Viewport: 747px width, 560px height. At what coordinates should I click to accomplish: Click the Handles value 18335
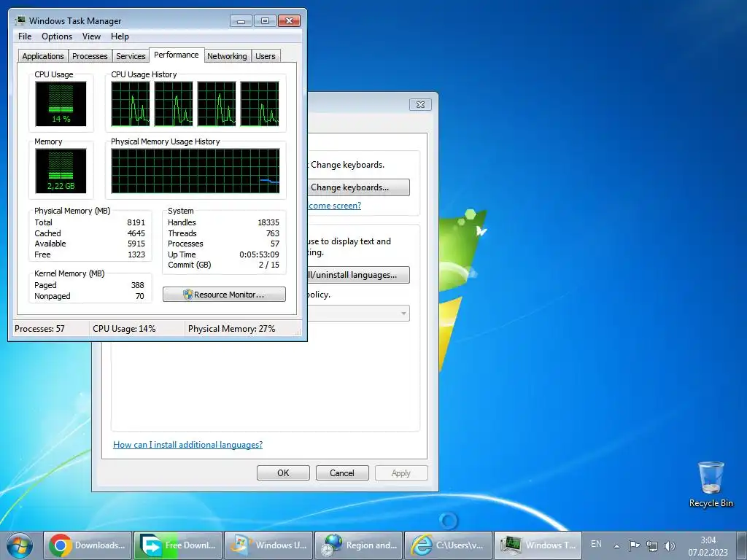click(268, 222)
